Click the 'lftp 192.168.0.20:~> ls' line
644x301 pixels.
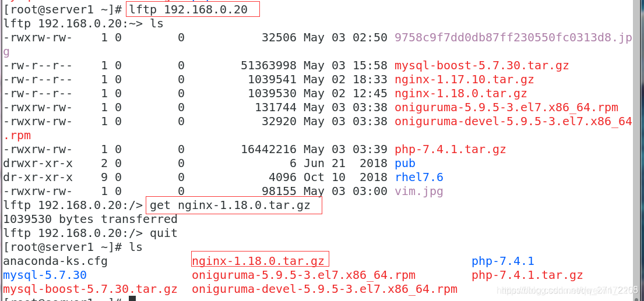[x=83, y=23]
